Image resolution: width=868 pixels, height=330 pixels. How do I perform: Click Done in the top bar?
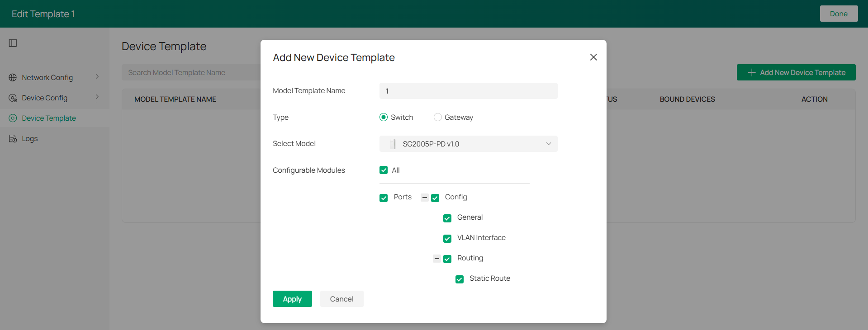click(x=839, y=14)
